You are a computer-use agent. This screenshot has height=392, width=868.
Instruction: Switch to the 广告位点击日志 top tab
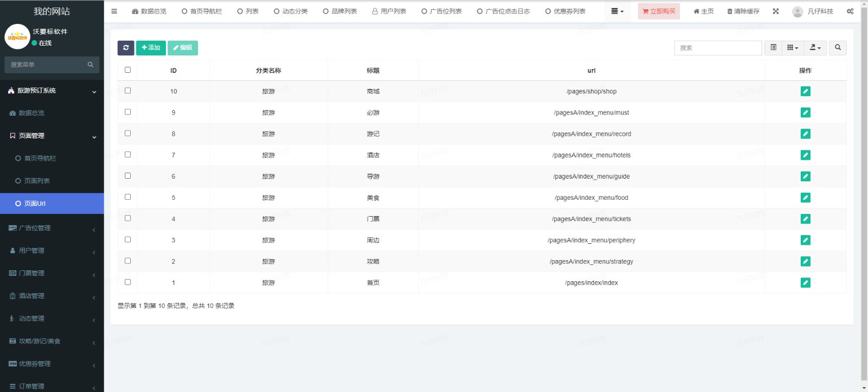503,11
